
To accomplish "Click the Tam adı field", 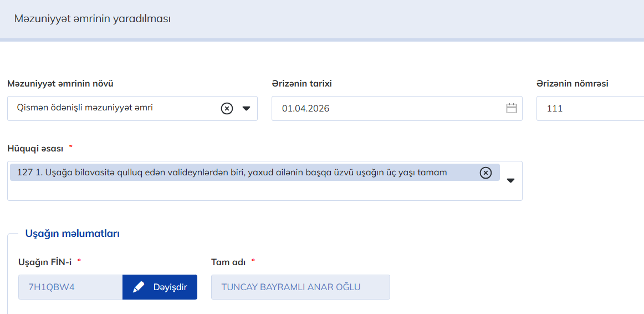I will pyautogui.click(x=300, y=287).
